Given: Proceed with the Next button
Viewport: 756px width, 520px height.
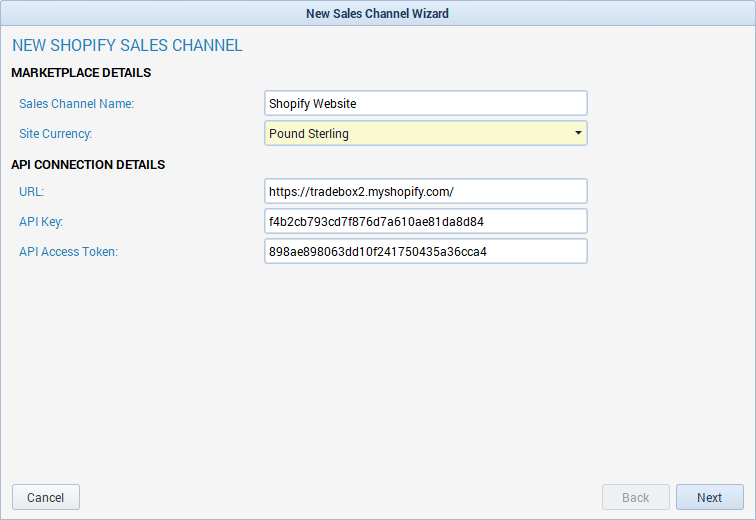Looking at the screenshot, I should [x=710, y=497].
